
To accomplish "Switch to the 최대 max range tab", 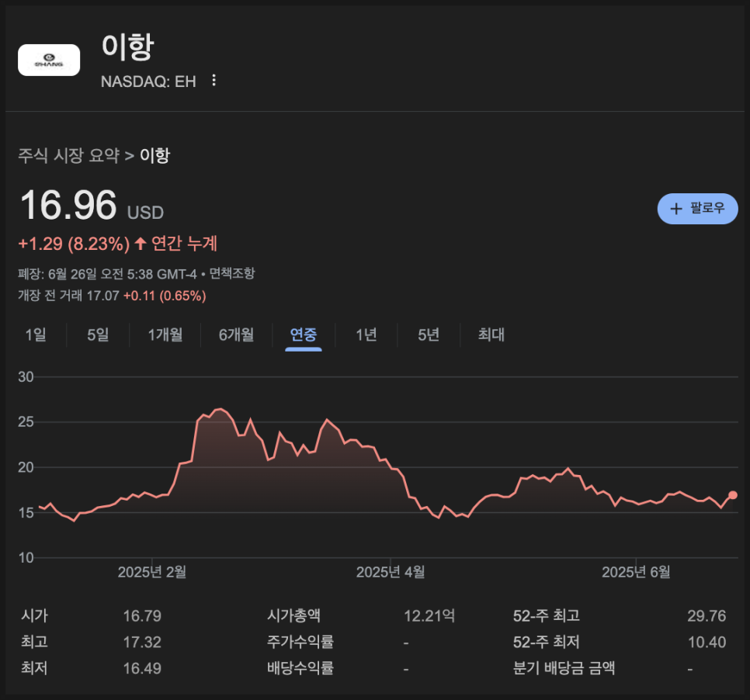I will pyautogui.click(x=491, y=334).
